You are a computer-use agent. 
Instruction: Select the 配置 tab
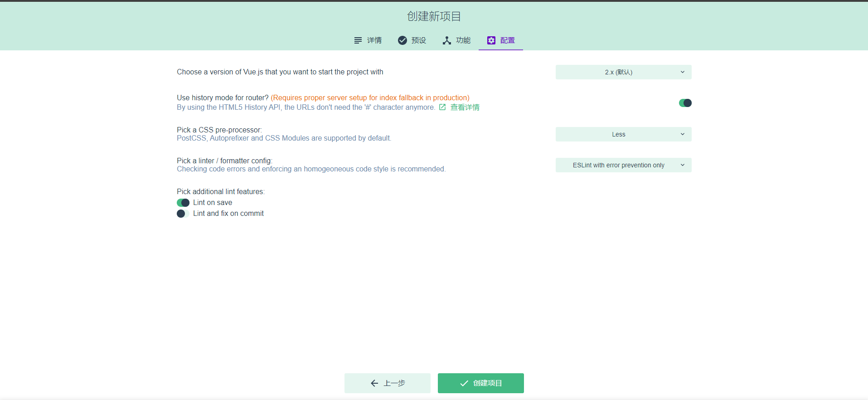[x=501, y=40]
